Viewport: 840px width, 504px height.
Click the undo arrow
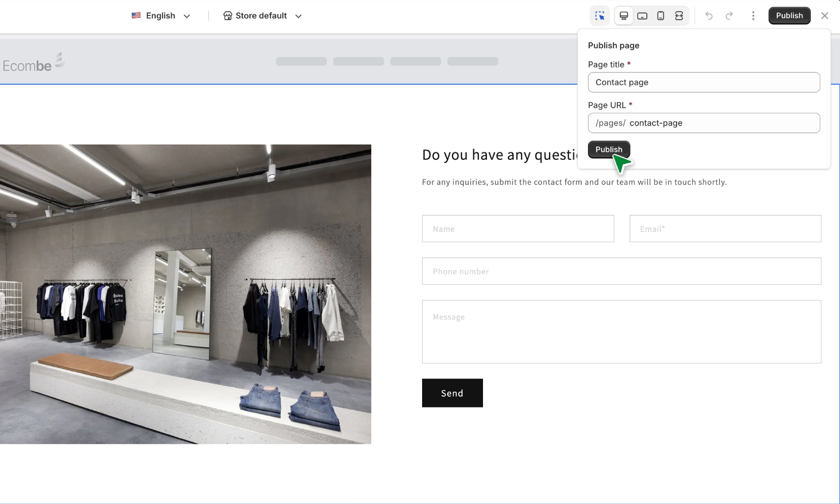tap(709, 16)
